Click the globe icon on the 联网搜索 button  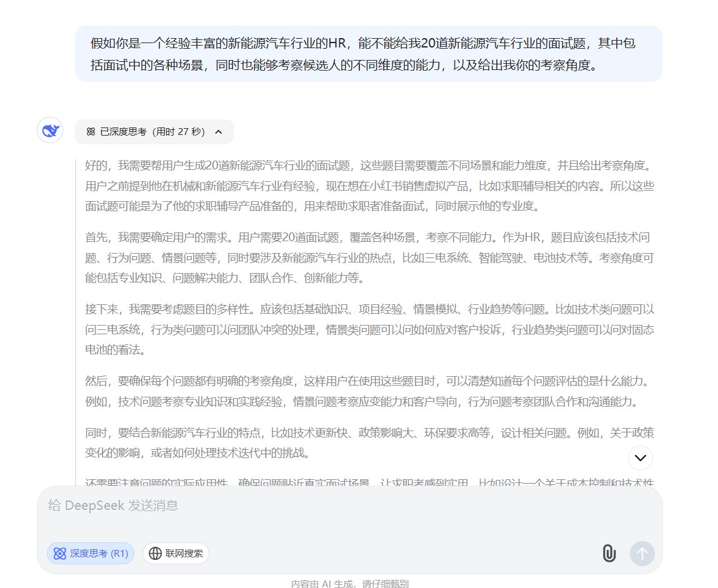[154, 553]
